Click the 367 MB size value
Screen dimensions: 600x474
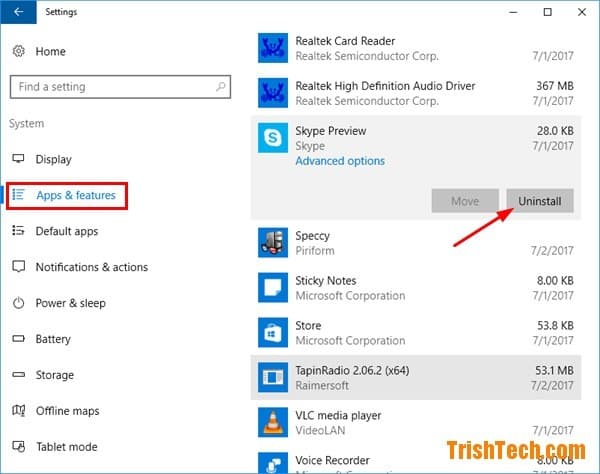pos(555,86)
